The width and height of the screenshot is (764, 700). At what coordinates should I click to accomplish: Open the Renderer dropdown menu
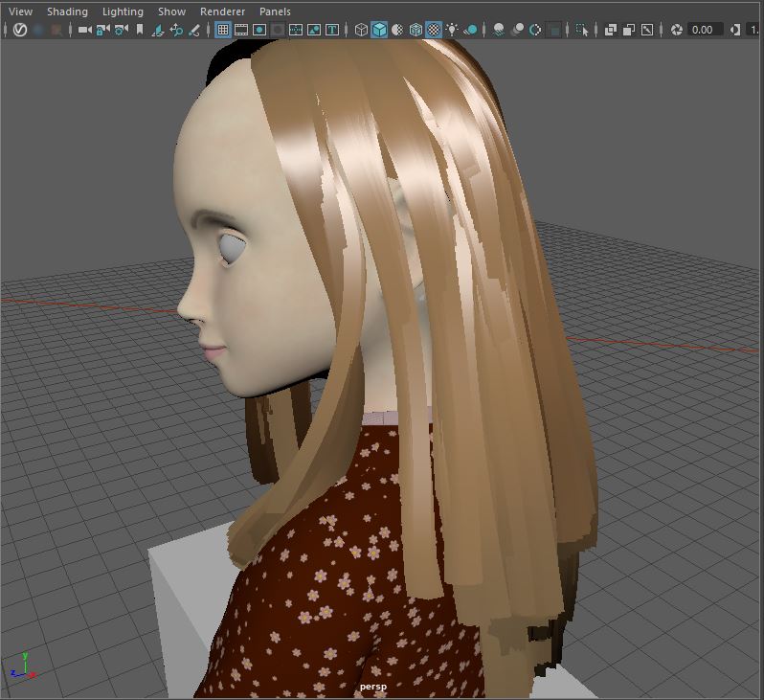pos(222,11)
